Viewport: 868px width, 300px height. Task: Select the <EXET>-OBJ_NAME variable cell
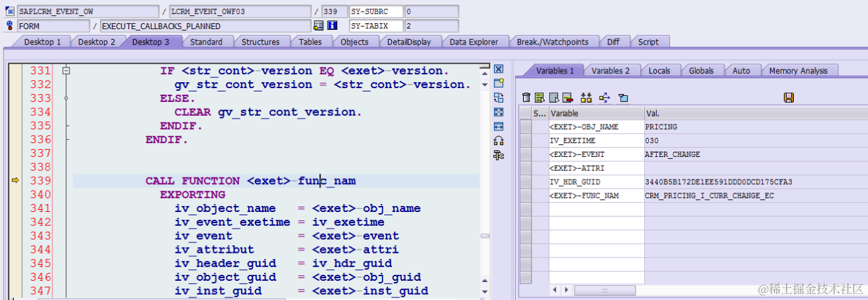point(597,126)
